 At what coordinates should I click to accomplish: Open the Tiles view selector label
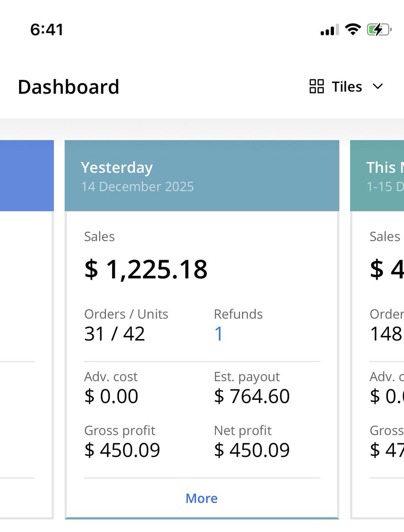pos(347,87)
